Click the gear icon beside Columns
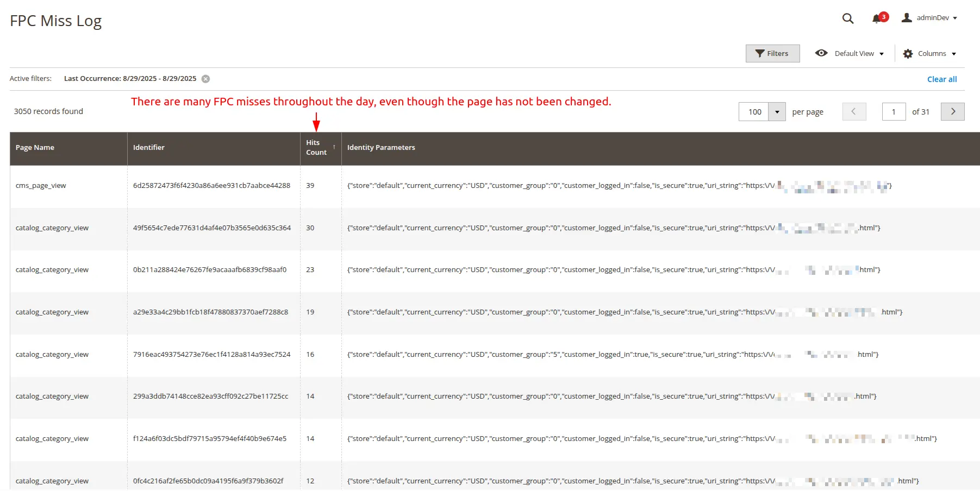 point(908,53)
